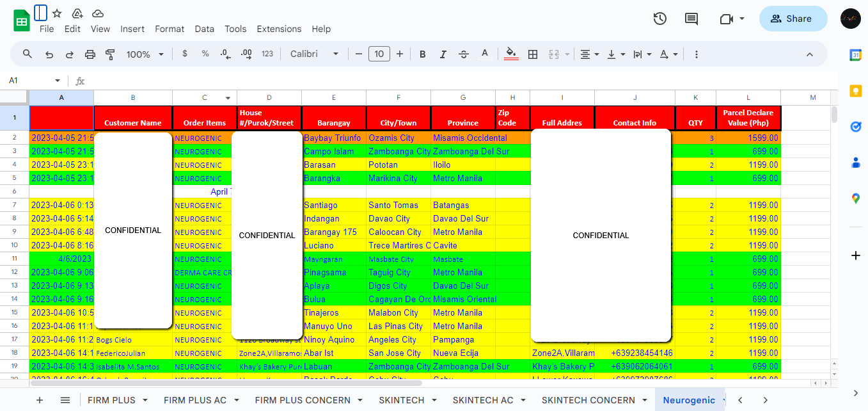The width and height of the screenshot is (868, 411).
Task: Collapse the menus with the chevron
Action: (x=809, y=54)
